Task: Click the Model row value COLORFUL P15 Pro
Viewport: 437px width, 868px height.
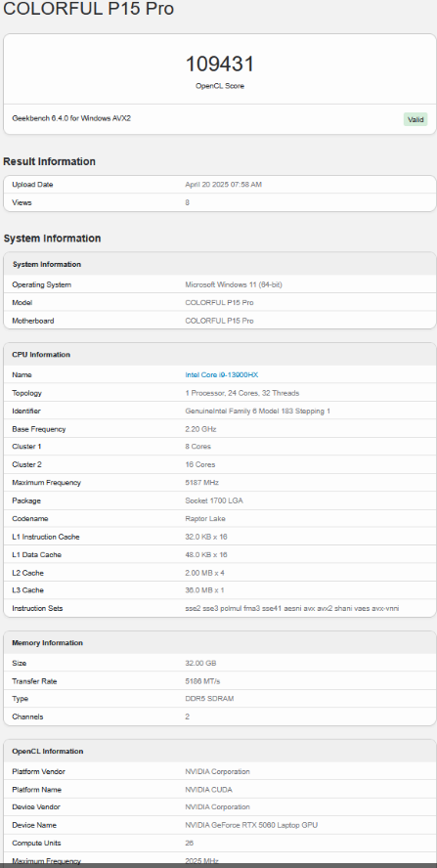Action: point(219,303)
